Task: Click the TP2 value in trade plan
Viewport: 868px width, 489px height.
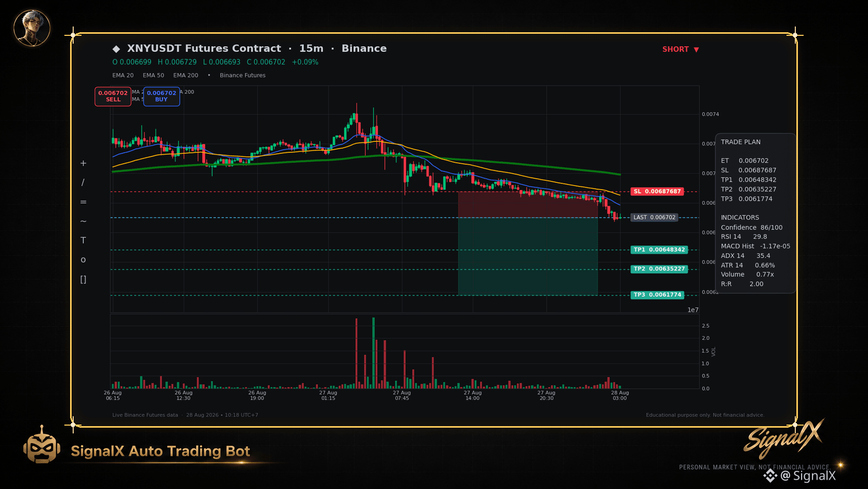Action: pyautogui.click(x=757, y=190)
